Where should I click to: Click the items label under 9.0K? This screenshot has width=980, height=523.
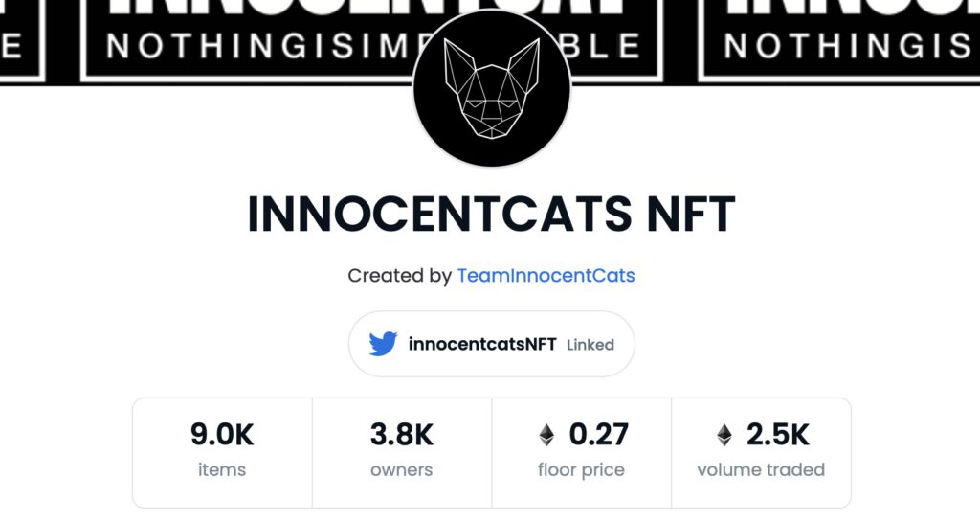[x=222, y=469]
